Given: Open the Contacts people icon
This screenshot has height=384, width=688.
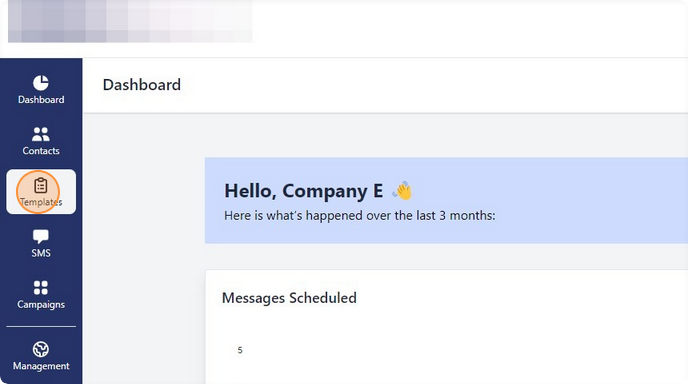Looking at the screenshot, I should [x=41, y=134].
